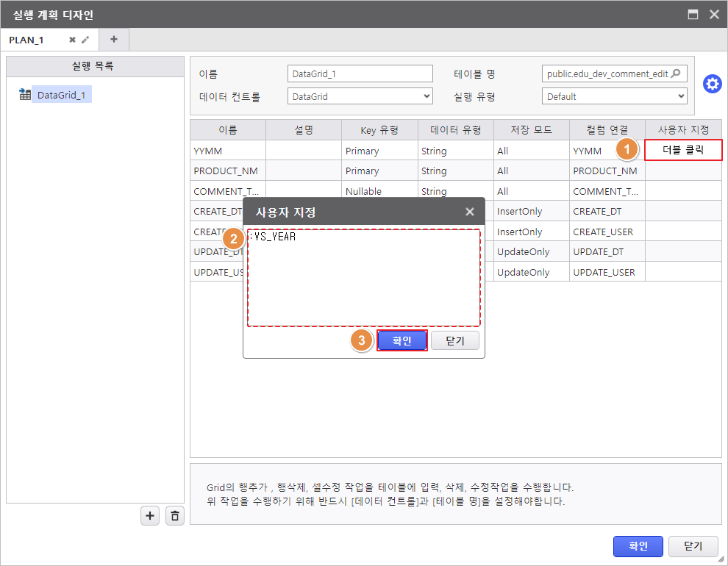Click the 저장 모드 column header
This screenshot has width=728, height=566.
pos(532,130)
